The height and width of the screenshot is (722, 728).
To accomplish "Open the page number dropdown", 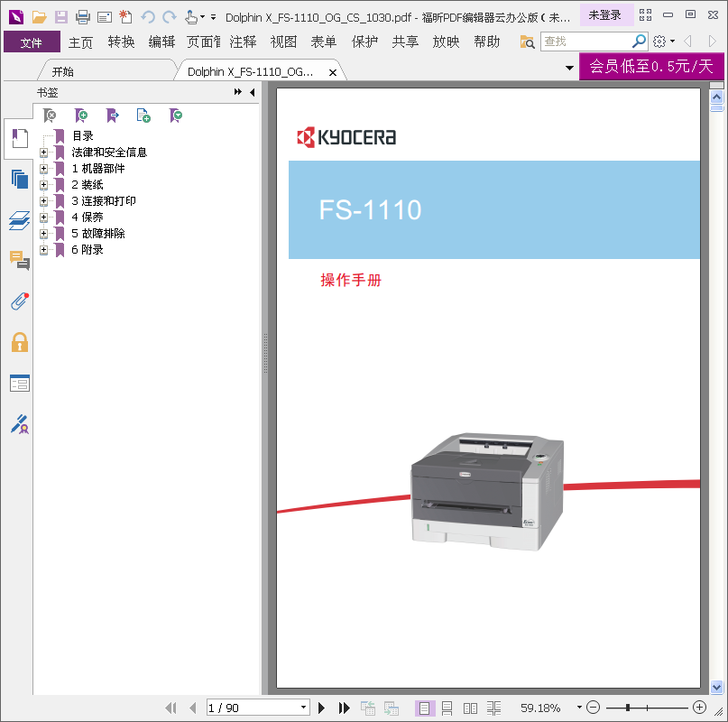I will (x=303, y=708).
